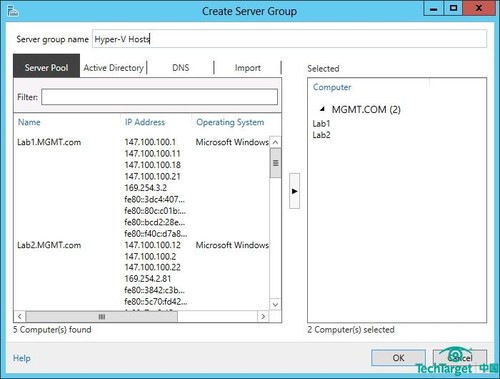Collapse the MGMT.COM (2) tree node
This screenshot has height=379, width=500.
coord(322,109)
